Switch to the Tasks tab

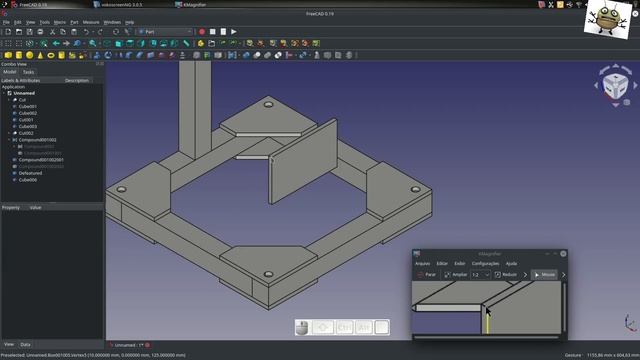(x=28, y=72)
